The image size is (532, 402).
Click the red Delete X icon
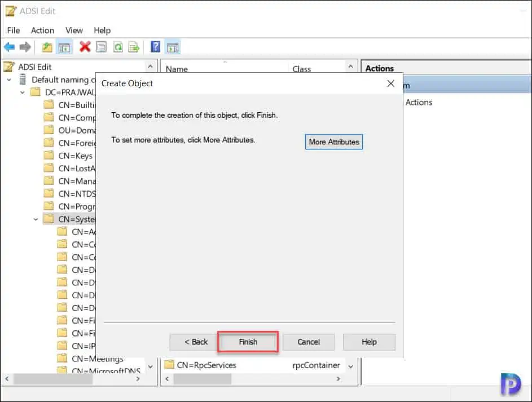pyautogui.click(x=85, y=46)
